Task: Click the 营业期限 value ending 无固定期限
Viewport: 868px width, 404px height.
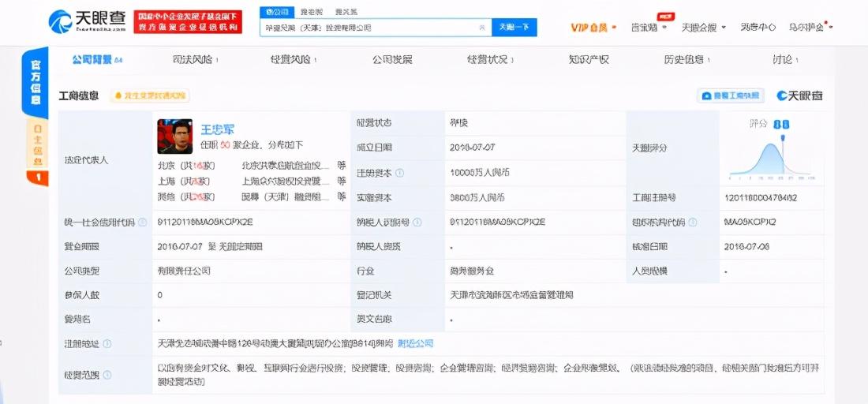Action: pos(210,246)
